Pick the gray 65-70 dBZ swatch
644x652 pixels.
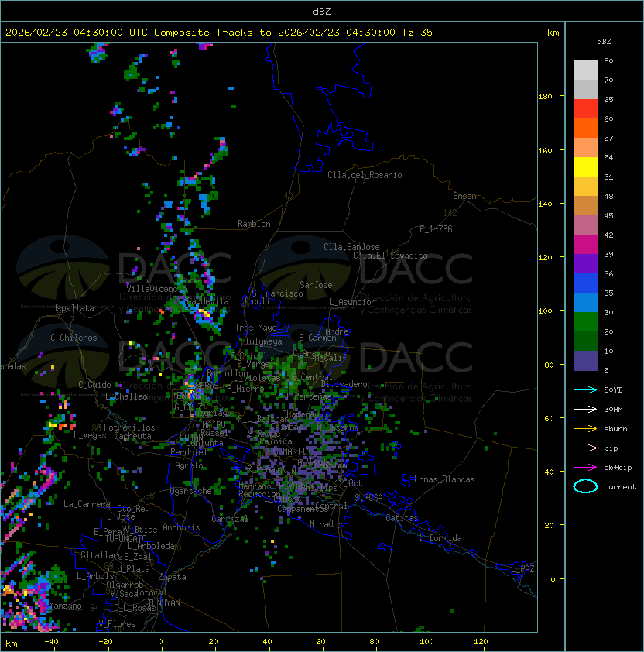tap(585, 89)
